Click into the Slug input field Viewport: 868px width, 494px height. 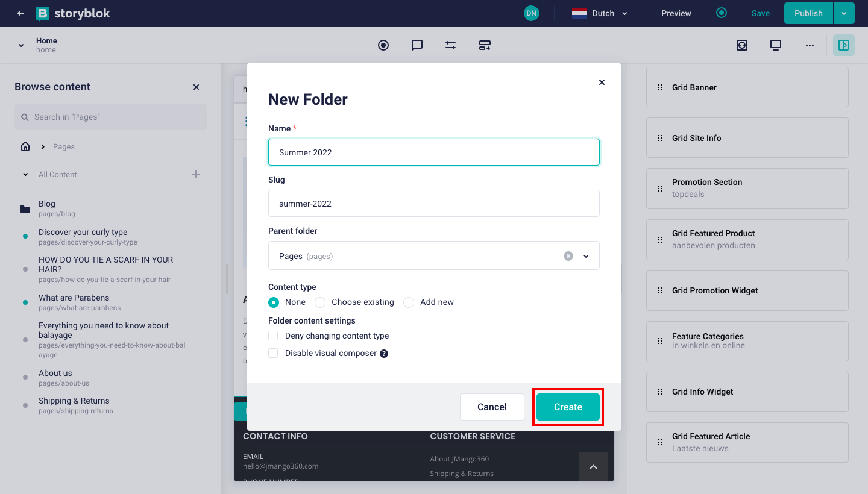coord(433,204)
